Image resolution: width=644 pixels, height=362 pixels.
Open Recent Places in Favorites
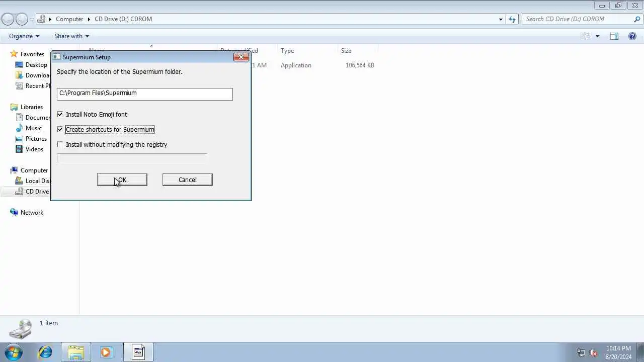[38, 86]
